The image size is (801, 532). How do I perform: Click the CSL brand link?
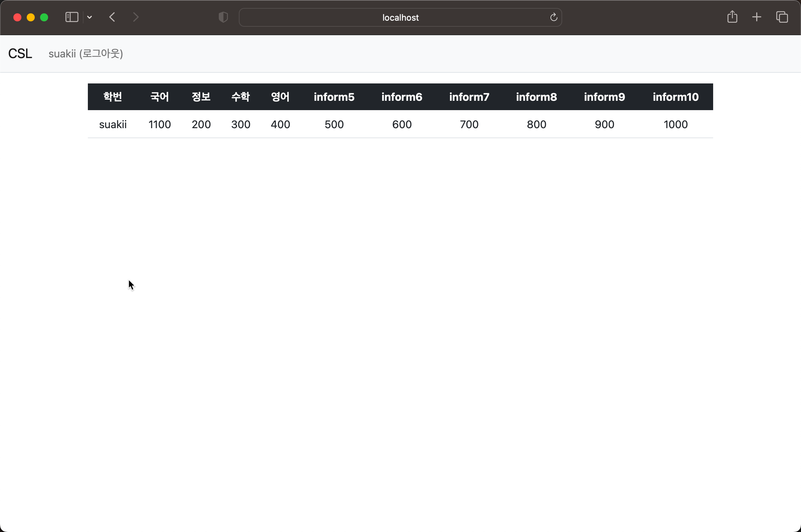20,54
